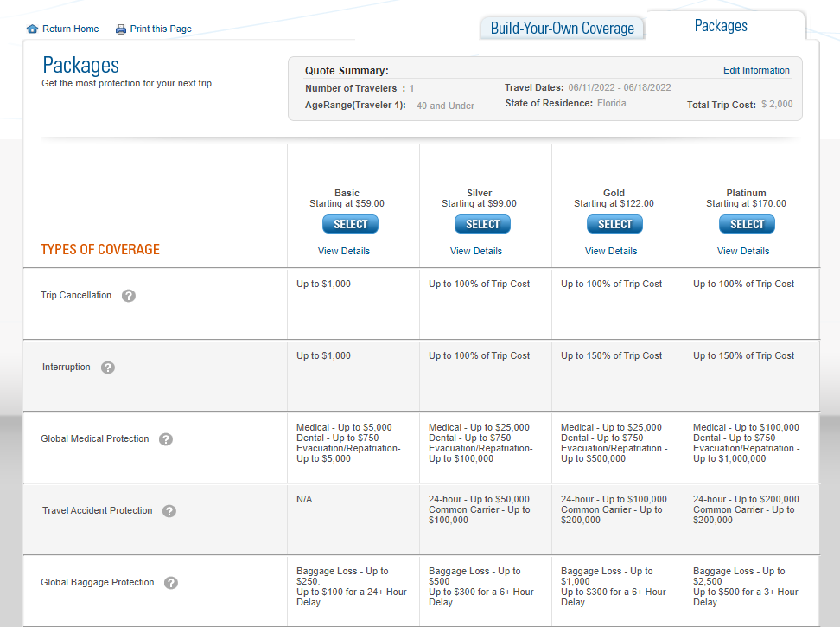Viewport: 840px width, 627px height.
Task: Click the Return Home house icon
Action: tap(32, 29)
